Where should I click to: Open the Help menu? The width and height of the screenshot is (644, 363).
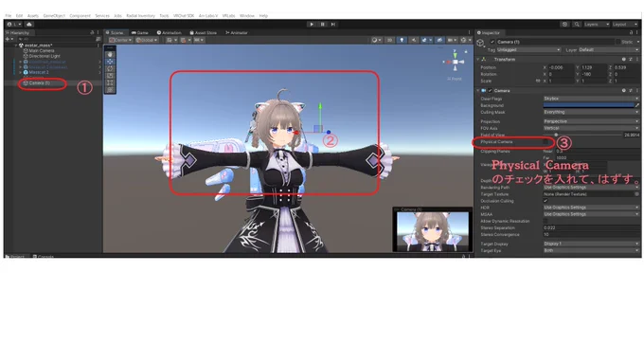click(263, 15)
